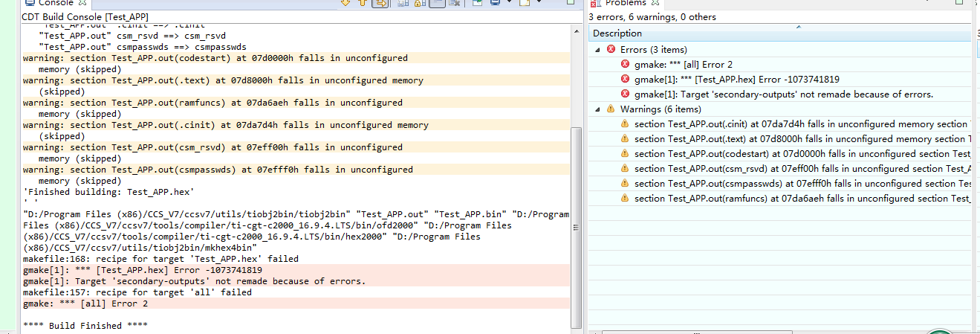Collapse the Errors (3 items) group

(598, 50)
